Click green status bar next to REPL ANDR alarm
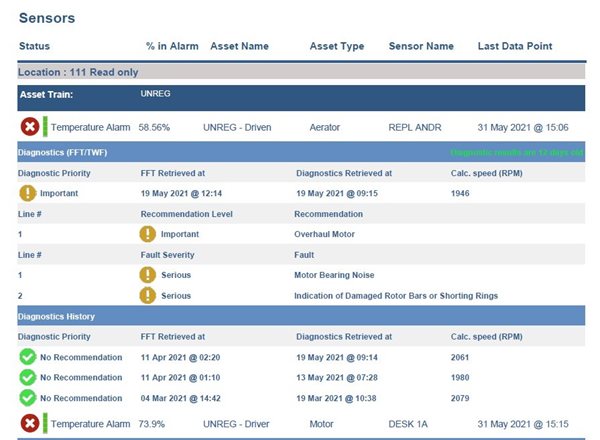The width and height of the screenshot is (600, 440). (x=45, y=128)
